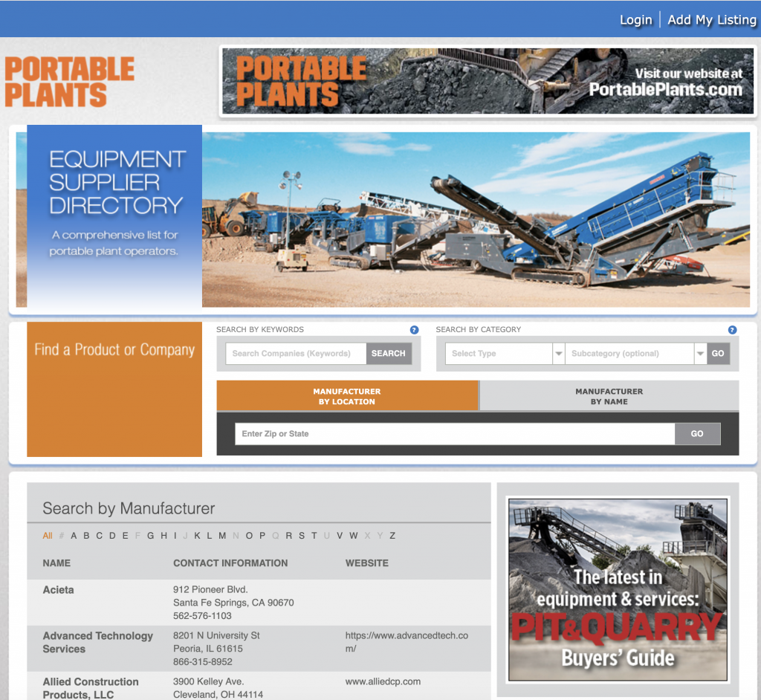Click the PortablePlants.com banner ad

tap(488, 82)
